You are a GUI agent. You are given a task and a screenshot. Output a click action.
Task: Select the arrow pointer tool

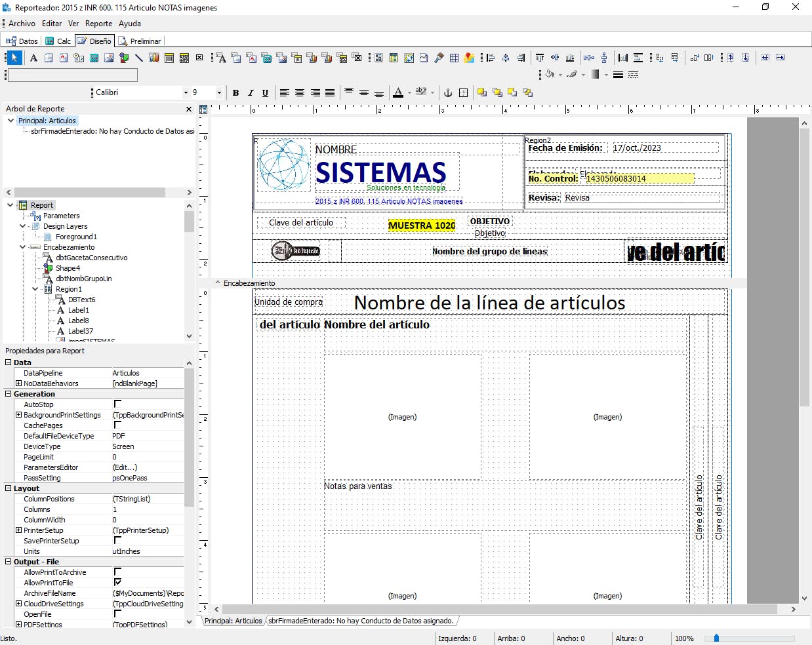pos(14,58)
